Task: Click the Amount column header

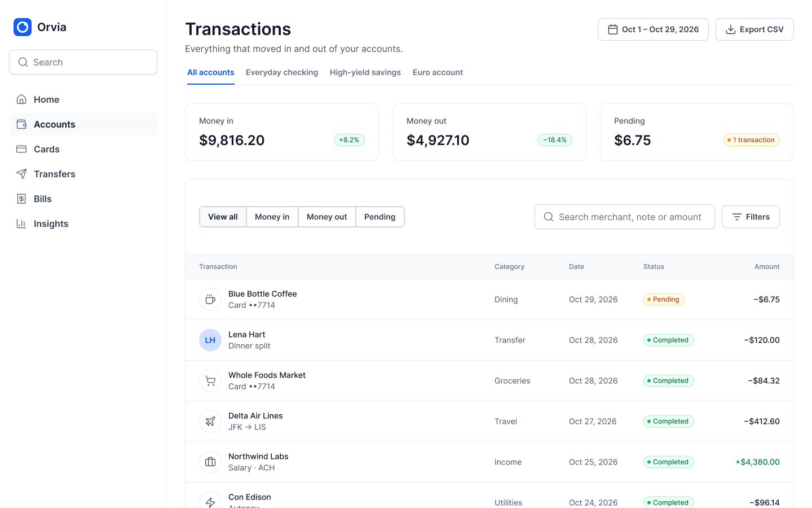Action: coord(767,266)
